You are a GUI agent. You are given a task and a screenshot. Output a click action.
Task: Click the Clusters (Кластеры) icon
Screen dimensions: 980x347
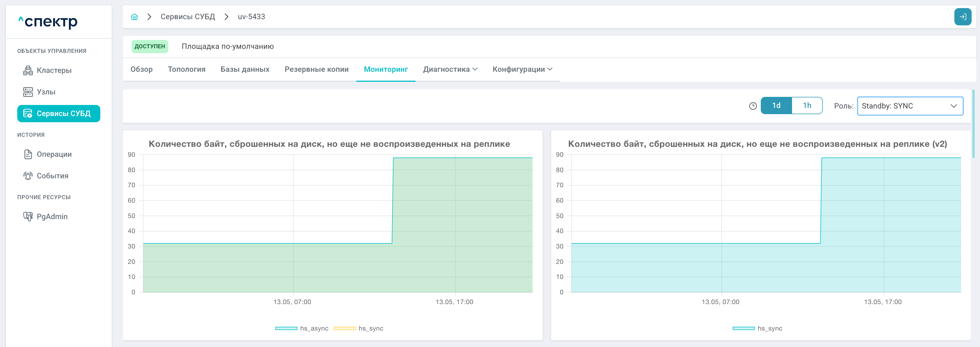pyautogui.click(x=28, y=70)
